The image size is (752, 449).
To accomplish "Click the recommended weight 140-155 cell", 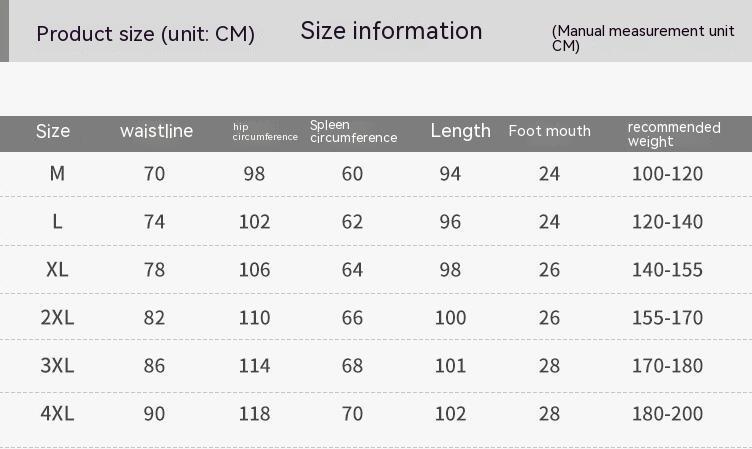I will [667, 270].
